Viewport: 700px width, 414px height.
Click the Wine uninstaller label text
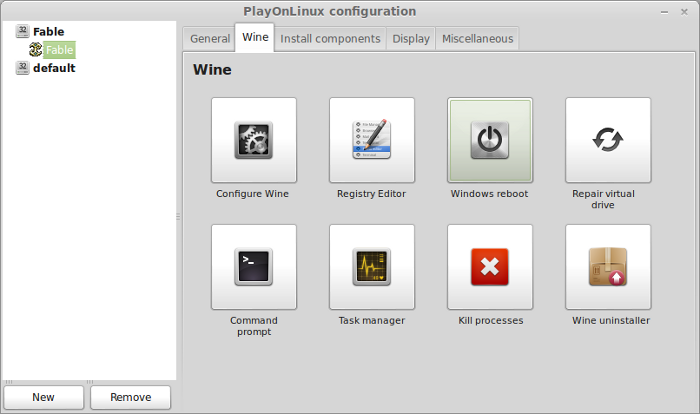point(611,320)
